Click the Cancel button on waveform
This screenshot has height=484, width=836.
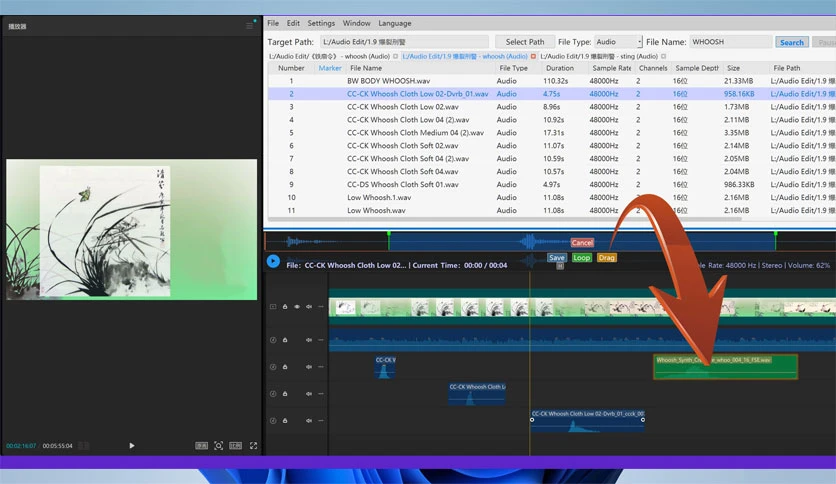(x=582, y=243)
